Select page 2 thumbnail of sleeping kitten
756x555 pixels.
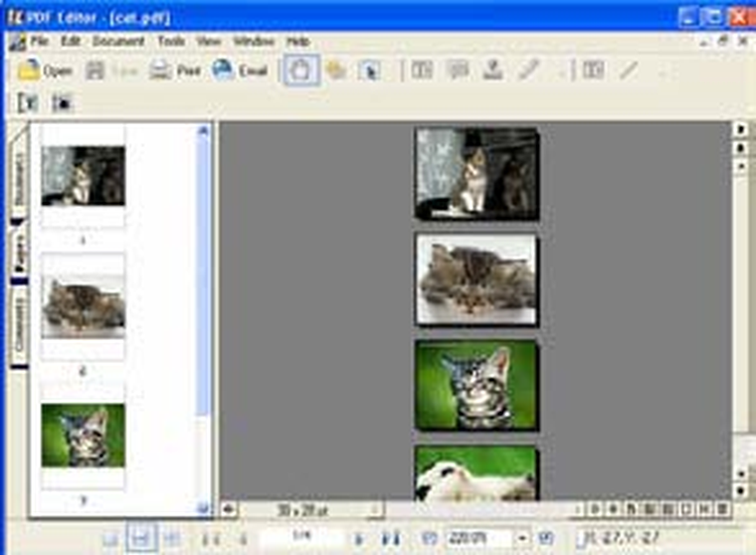point(83,306)
